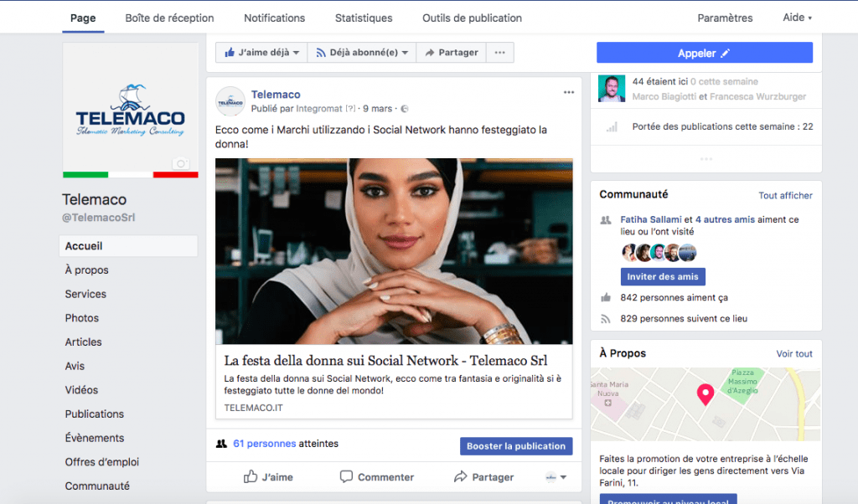Click the camera icon on profile picture

(x=181, y=163)
